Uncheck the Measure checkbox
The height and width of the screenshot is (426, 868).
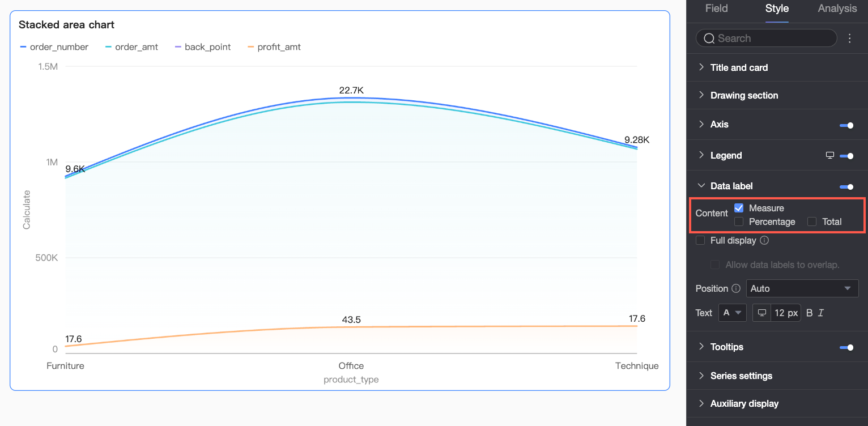[739, 208]
